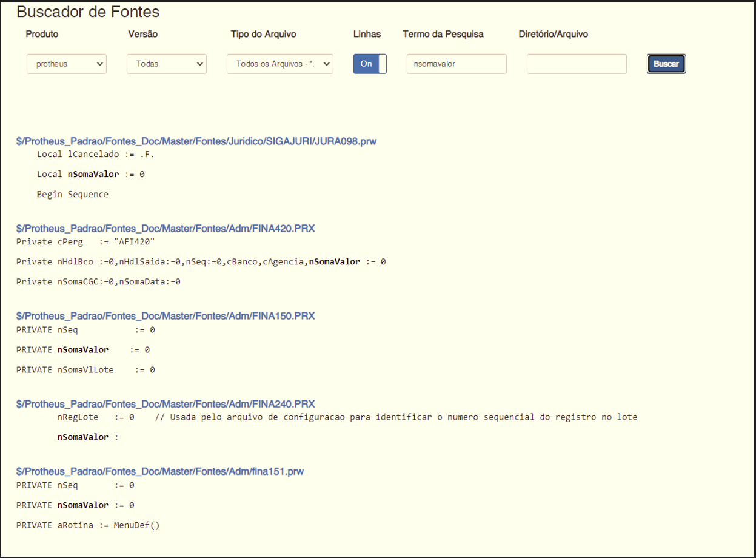Expand the Versão dropdown set to Todas
This screenshot has height=558, width=756.
[167, 64]
